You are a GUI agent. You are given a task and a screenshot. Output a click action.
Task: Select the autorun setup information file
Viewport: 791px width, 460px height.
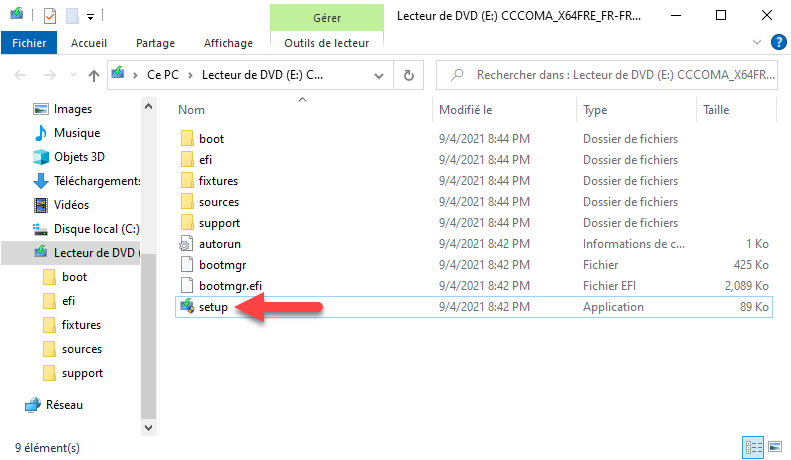[219, 244]
